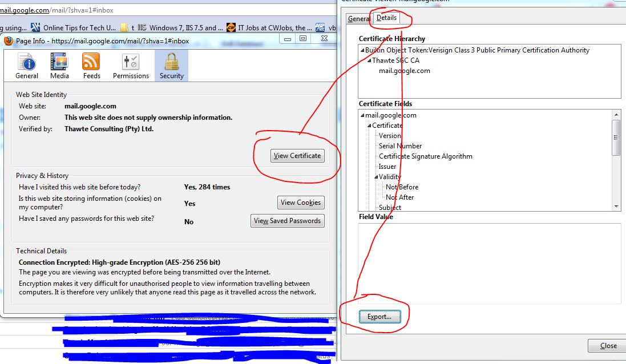Select the Security section padlock icon
The width and height of the screenshot is (626, 364).
click(172, 62)
